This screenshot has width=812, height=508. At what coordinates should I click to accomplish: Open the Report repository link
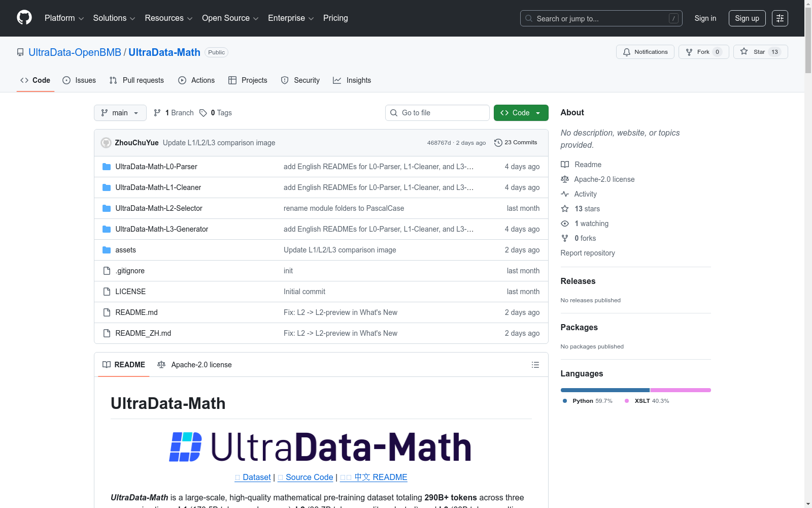(x=588, y=253)
